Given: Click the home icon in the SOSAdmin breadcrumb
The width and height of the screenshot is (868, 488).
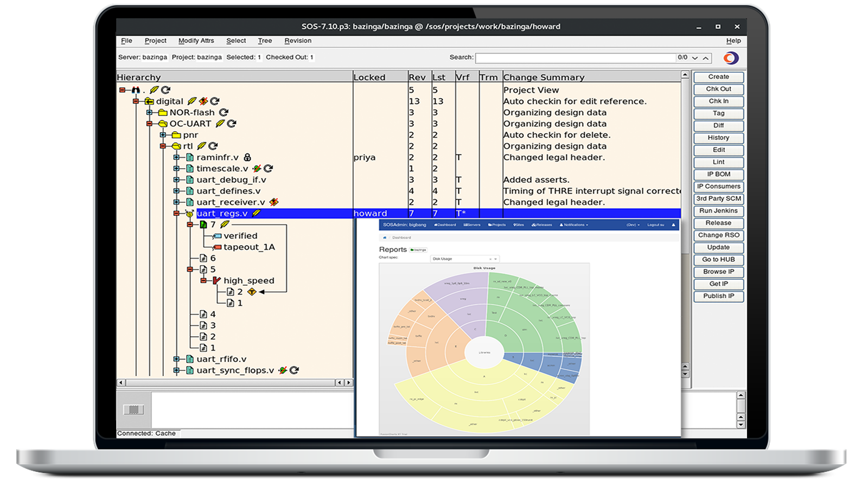Looking at the screenshot, I should [x=385, y=237].
